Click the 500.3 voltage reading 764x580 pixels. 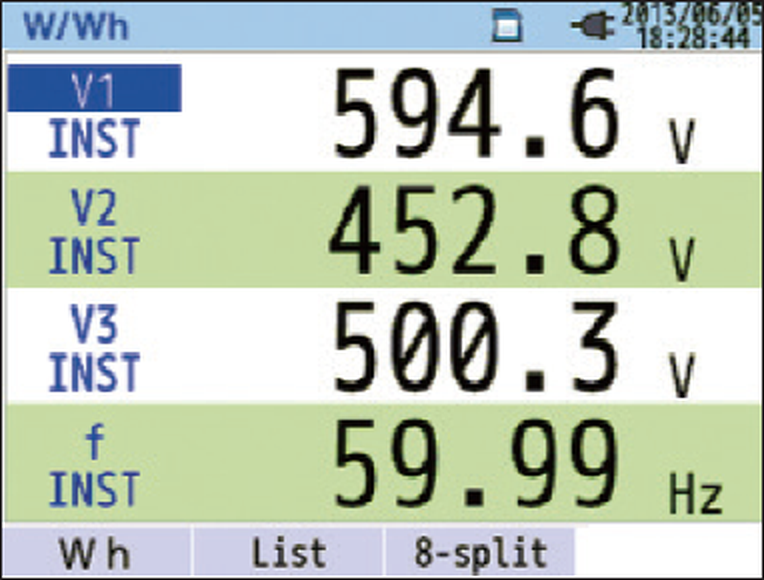pyautogui.click(x=477, y=347)
